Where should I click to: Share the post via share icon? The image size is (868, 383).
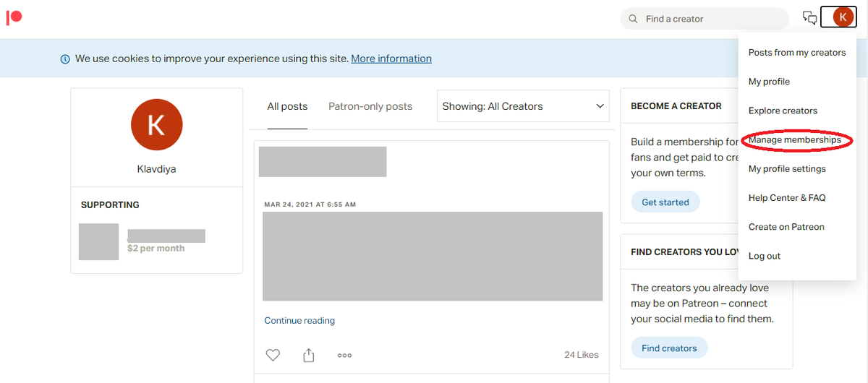click(309, 355)
